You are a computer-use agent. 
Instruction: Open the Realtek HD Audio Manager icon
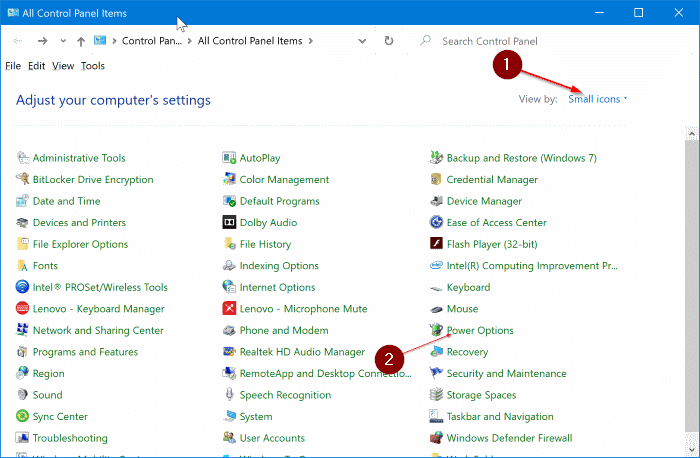point(229,352)
